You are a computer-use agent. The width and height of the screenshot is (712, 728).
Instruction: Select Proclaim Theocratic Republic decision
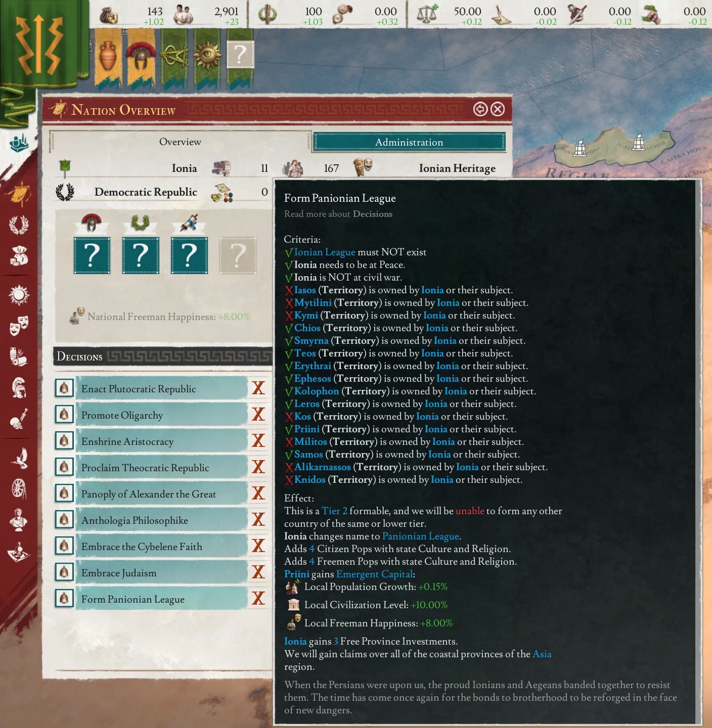(x=162, y=468)
